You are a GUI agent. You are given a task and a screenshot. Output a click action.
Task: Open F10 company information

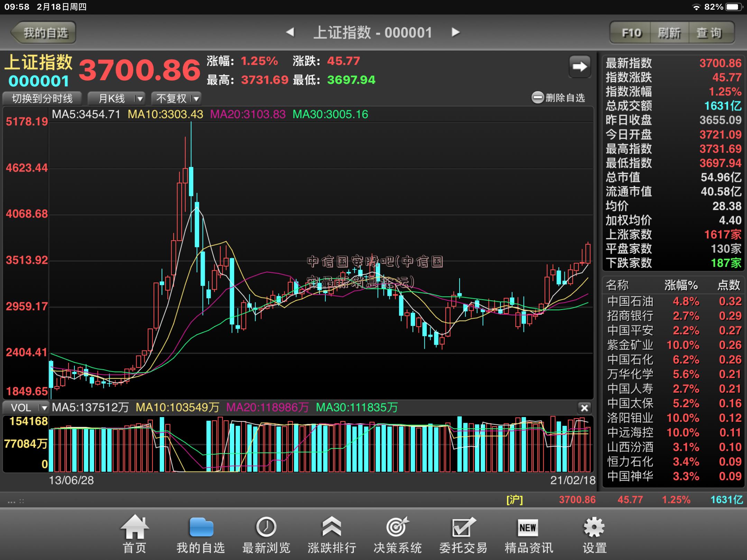click(631, 33)
